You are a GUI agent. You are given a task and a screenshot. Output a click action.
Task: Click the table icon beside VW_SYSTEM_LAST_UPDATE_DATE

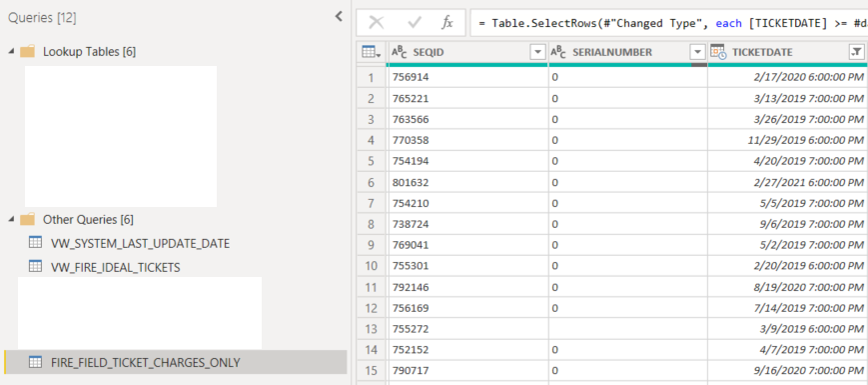point(35,243)
